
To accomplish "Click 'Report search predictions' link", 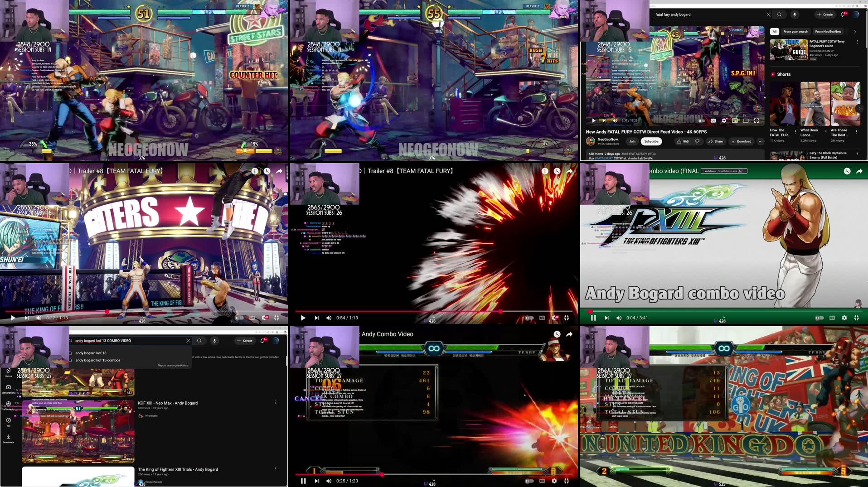I will coord(173,366).
